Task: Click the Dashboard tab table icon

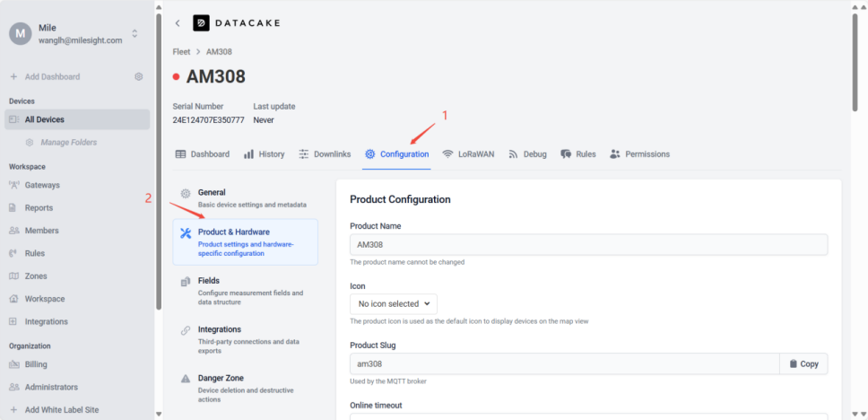Action: 180,154
